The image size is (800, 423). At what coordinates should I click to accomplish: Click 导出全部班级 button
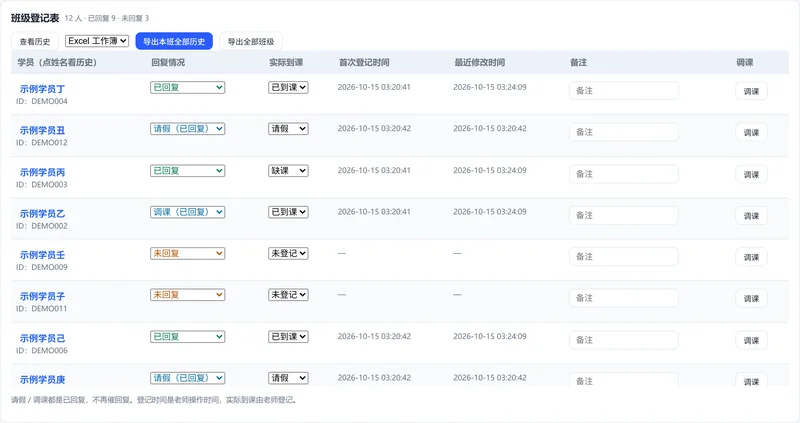tap(251, 41)
